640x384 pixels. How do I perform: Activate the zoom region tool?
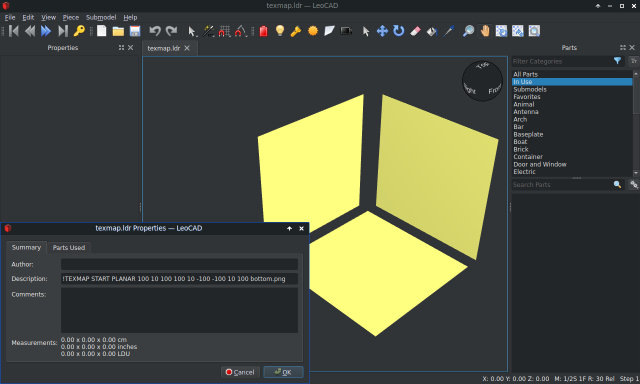(x=534, y=31)
